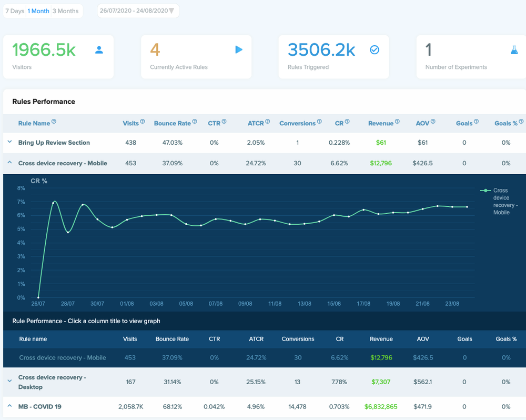This screenshot has width=526, height=420.
Task: Open help icon next to CTR header
Action: tap(224, 122)
